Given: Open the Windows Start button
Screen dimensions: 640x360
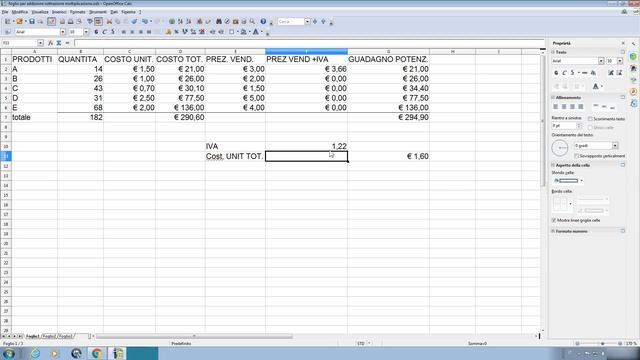Looking at the screenshot, I should (x=9, y=353).
